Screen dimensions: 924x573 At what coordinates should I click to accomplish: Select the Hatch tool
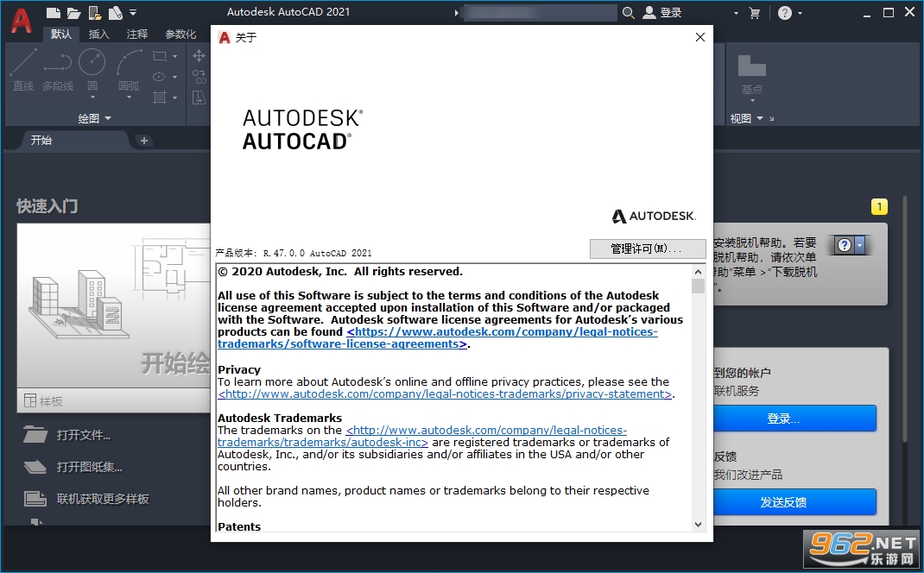click(159, 98)
